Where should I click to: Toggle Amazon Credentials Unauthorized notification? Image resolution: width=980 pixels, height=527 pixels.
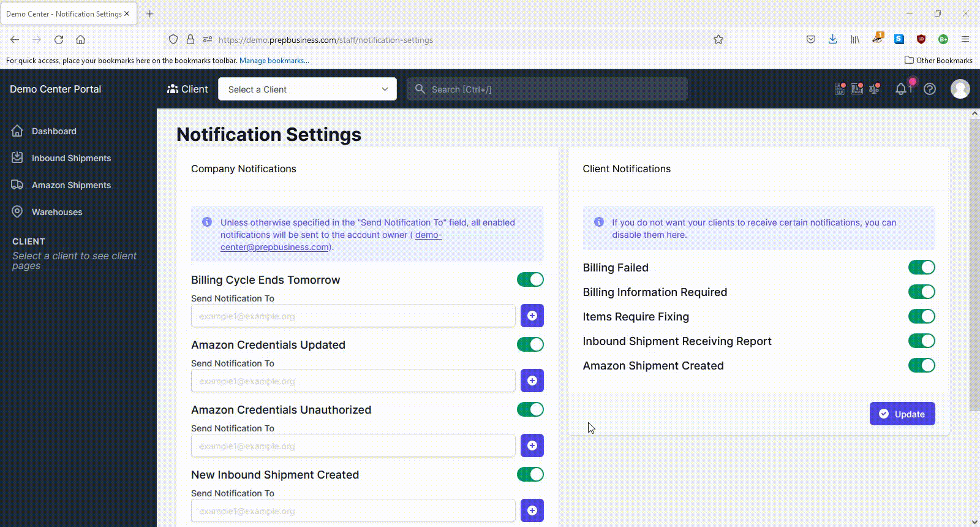pos(530,409)
